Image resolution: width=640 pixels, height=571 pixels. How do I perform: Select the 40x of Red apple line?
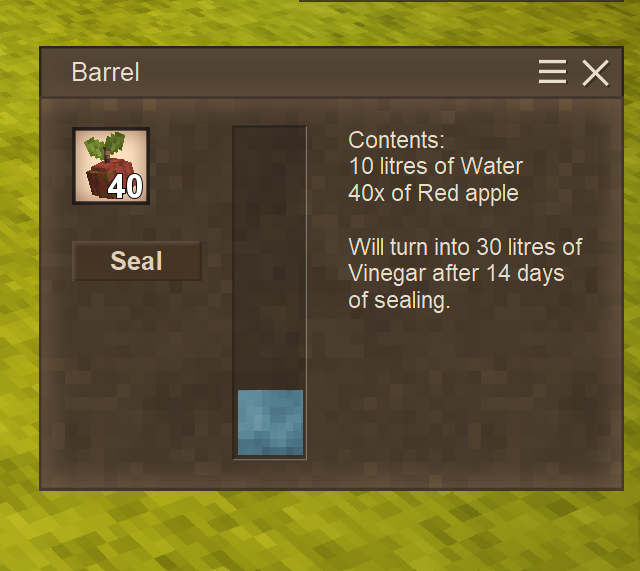(x=433, y=193)
